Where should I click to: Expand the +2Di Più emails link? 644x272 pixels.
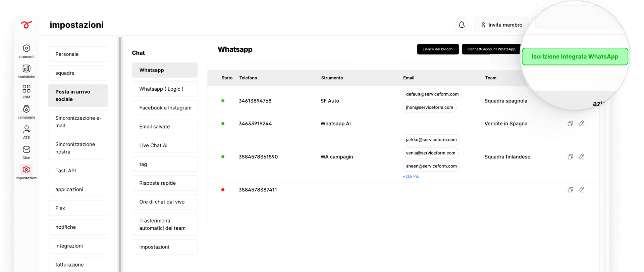(411, 177)
